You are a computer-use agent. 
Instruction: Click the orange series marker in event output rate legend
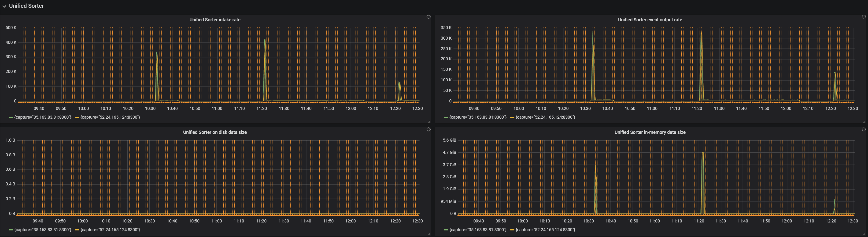(x=512, y=117)
